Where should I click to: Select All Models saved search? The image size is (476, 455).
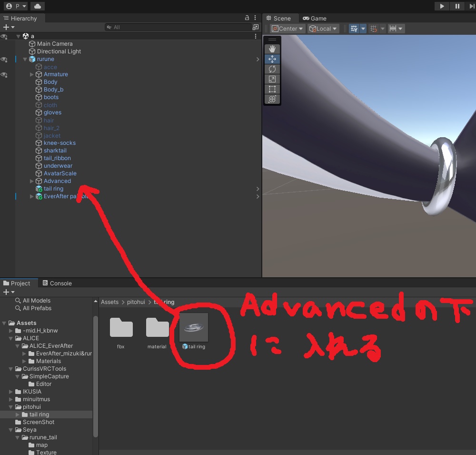(x=37, y=301)
